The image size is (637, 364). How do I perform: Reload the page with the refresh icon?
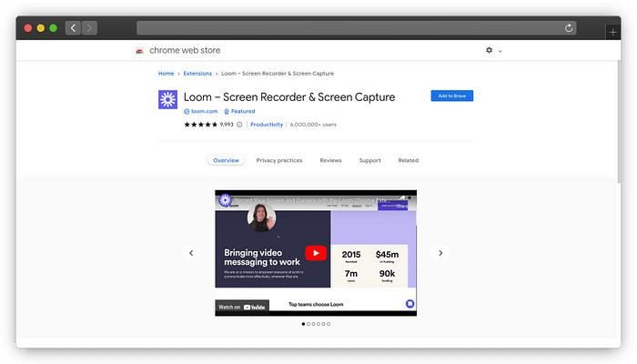pyautogui.click(x=569, y=28)
